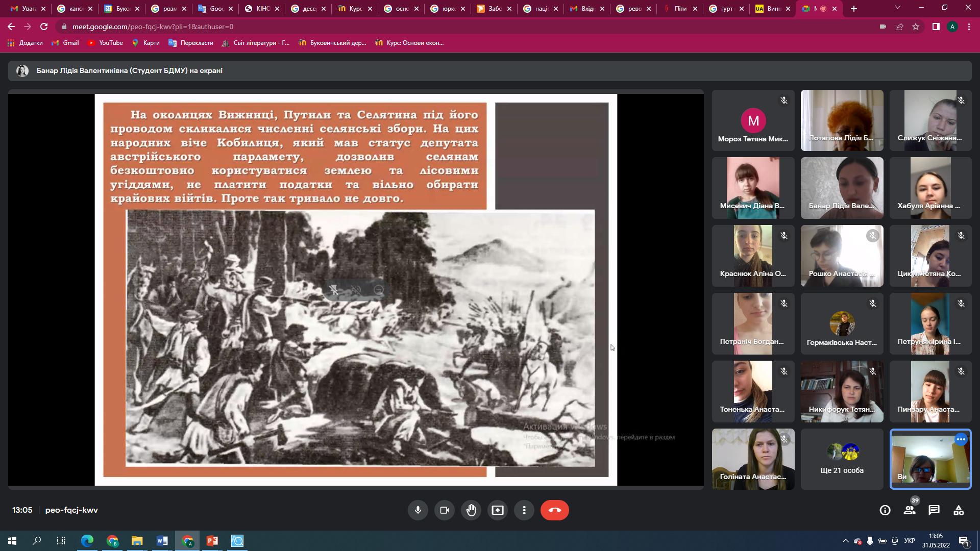Open the Chrome three-dot menu
Image resolution: width=980 pixels, height=551 pixels.
click(969, 27)
